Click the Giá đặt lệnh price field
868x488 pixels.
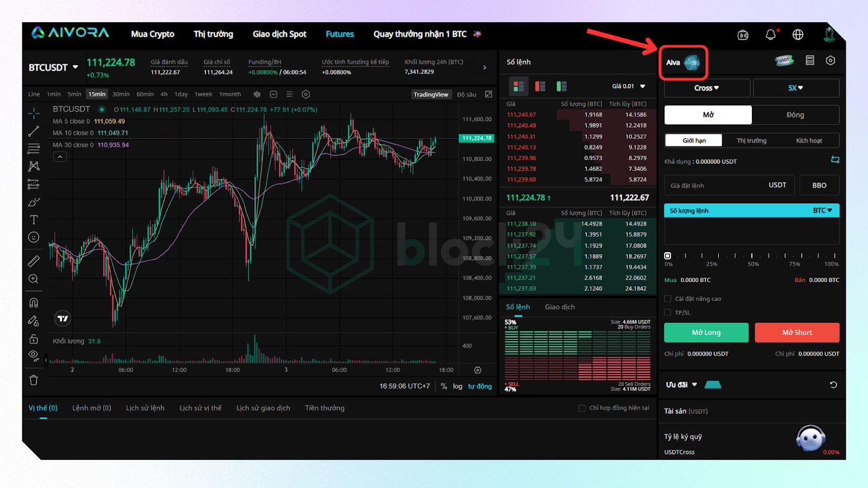[x=729, y=185]
